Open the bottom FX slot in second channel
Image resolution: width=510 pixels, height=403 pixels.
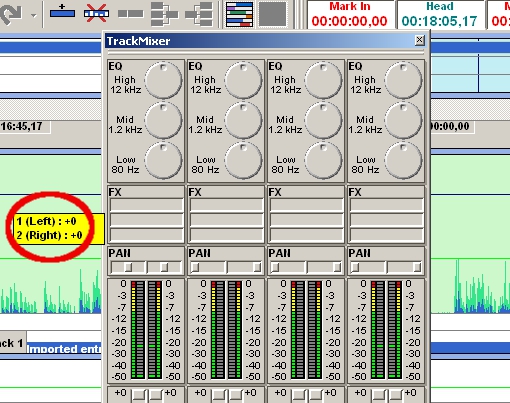226,235
